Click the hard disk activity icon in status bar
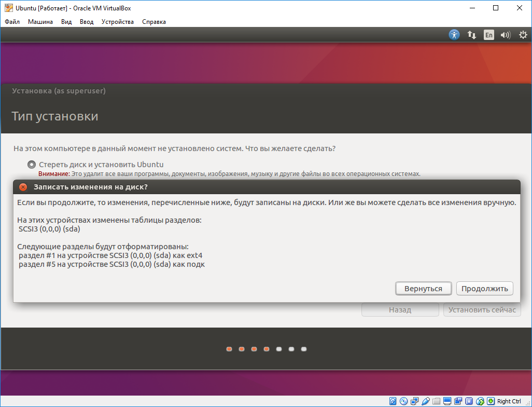Image resolution: width=532 pixels, height=407 pixels. (x=393, y=401)
